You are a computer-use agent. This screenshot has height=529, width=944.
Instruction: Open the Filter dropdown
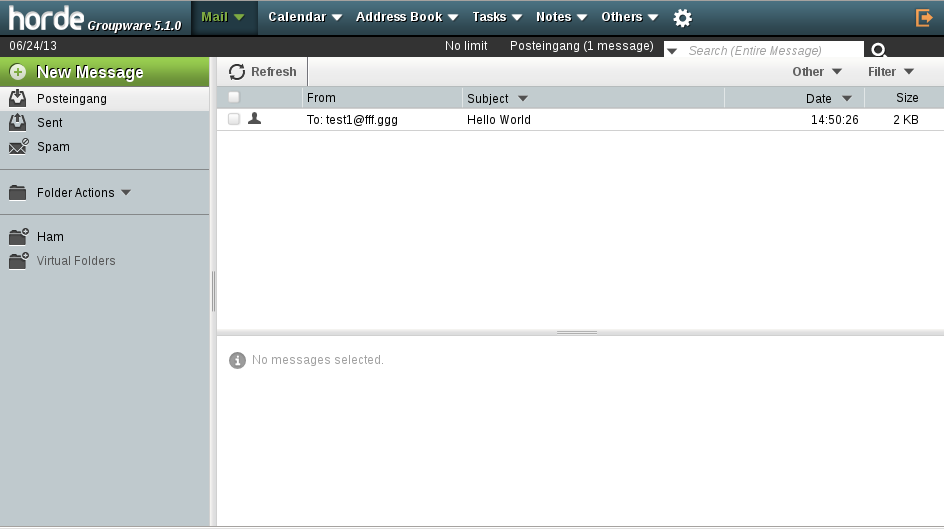[x=890, y=72]
